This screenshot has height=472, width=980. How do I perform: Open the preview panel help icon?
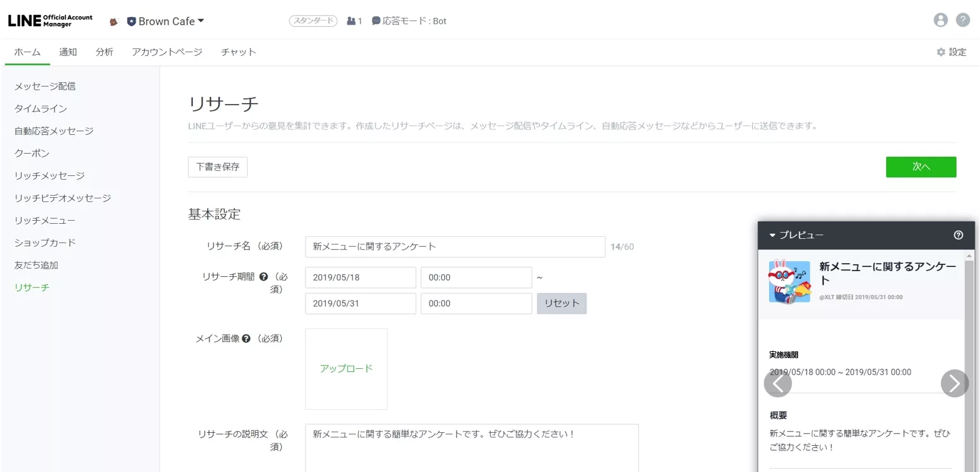tap(958, 235)
